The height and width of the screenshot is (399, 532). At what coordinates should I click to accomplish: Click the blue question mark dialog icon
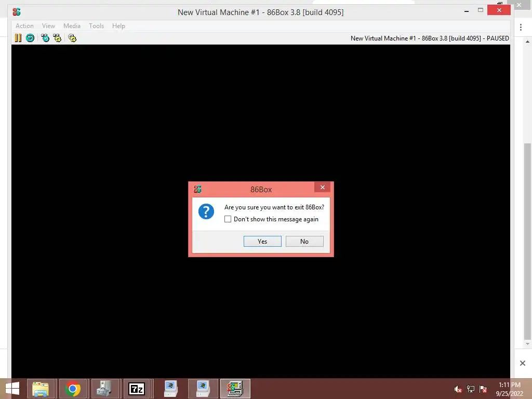coord(206,211)
